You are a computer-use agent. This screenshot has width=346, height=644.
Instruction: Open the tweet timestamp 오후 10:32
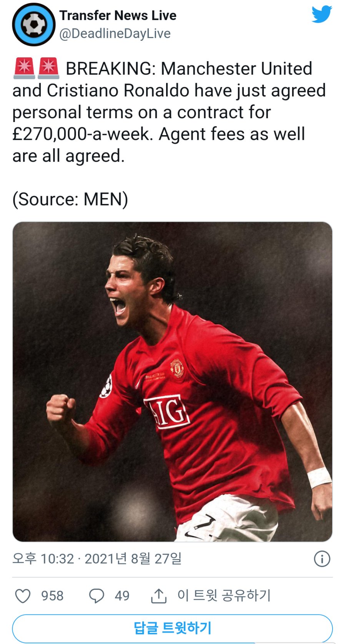[x=43, y=559]
